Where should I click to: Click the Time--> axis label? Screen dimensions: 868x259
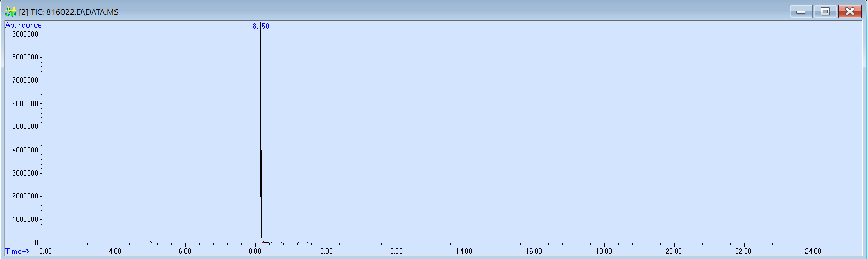pyautogui.click(x=17, y=251)
